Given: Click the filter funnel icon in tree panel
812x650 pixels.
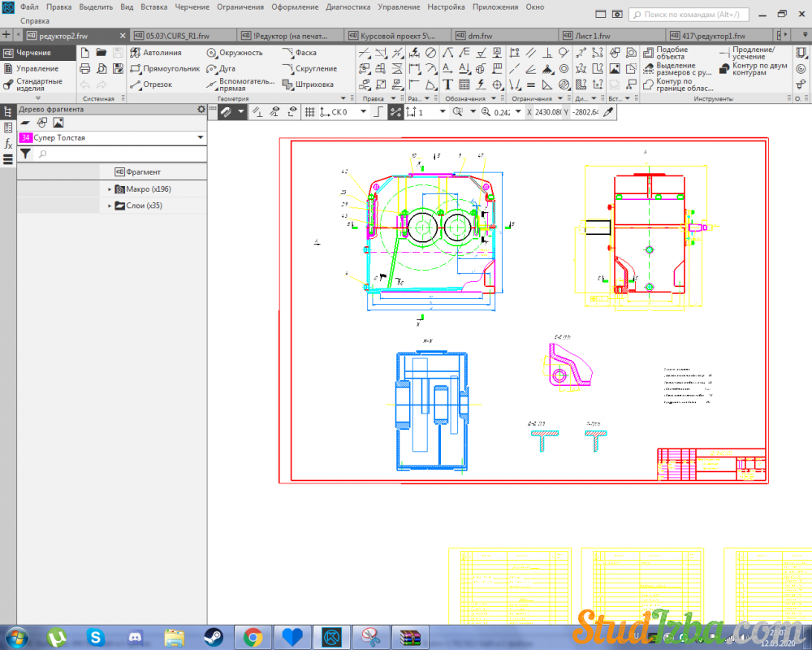Looking at the screenshot, I should 25,154.
